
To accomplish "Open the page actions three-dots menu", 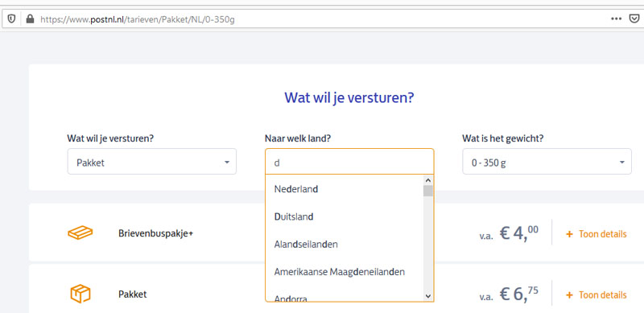I will tap(616, 19).
